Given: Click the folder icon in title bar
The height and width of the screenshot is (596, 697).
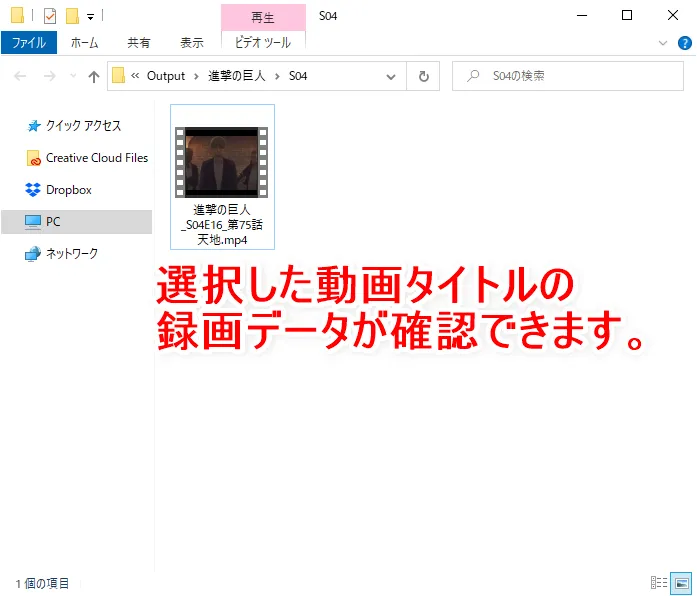Looking at the screenshot, I should coord(17,15).
